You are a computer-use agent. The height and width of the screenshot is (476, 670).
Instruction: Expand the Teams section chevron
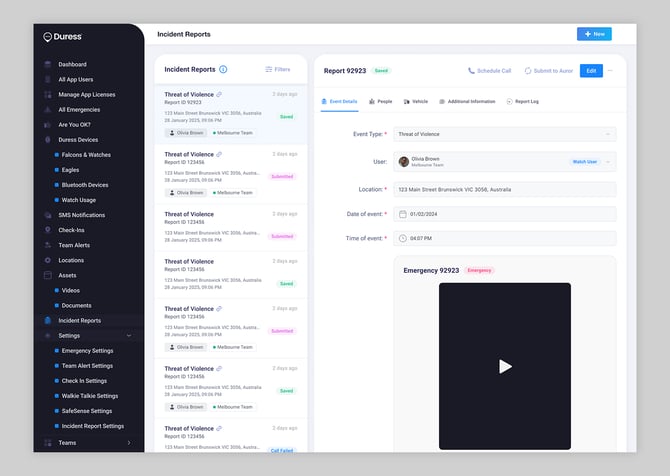click(x=129, y=443)
